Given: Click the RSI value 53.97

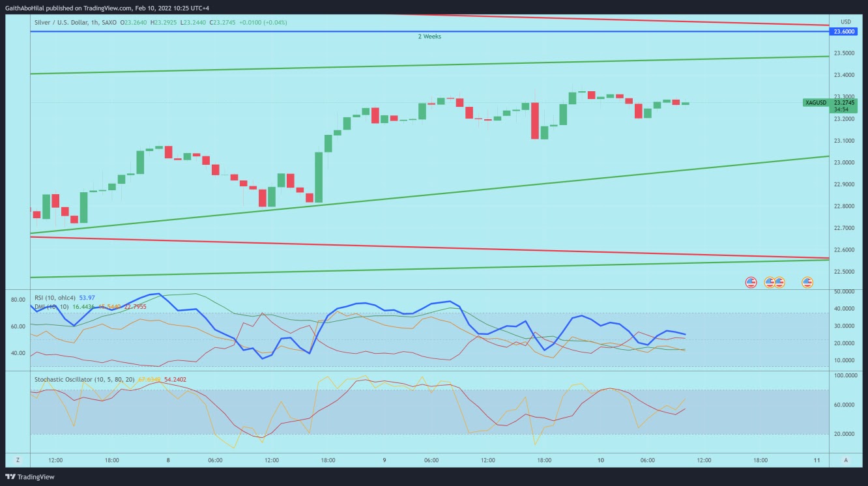Looking at the screenshot, I should point(85,298).
